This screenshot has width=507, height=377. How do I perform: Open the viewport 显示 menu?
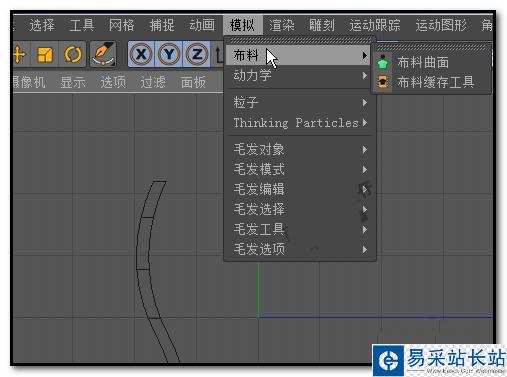[x=73, y=82]
